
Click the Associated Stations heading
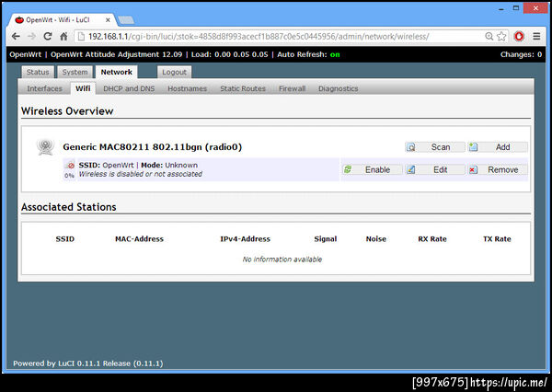point(69,207)
